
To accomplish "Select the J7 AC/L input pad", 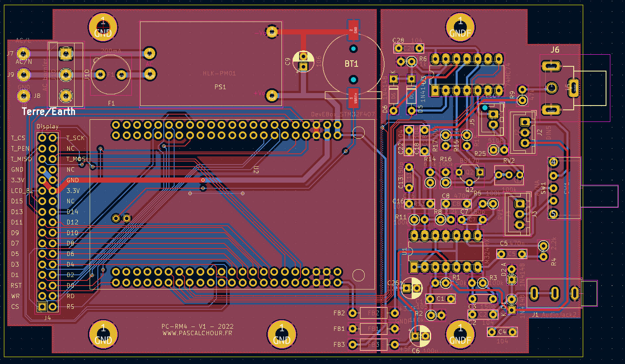I will [24, 54].
